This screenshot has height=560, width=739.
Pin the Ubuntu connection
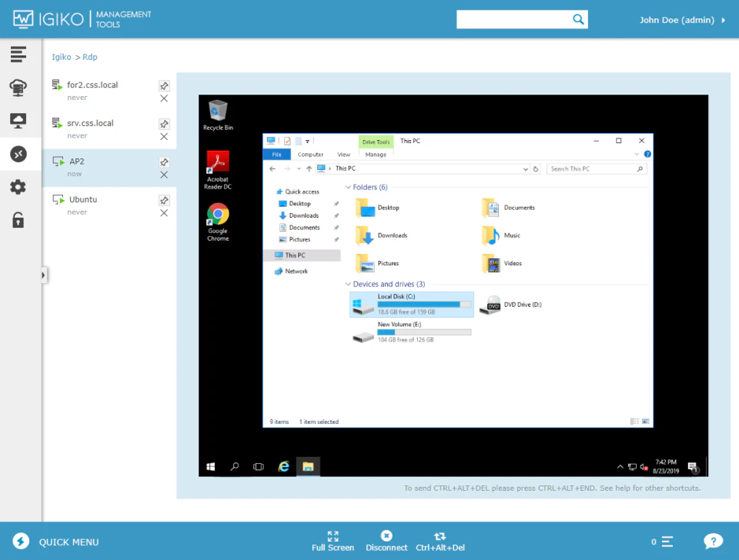163,200
